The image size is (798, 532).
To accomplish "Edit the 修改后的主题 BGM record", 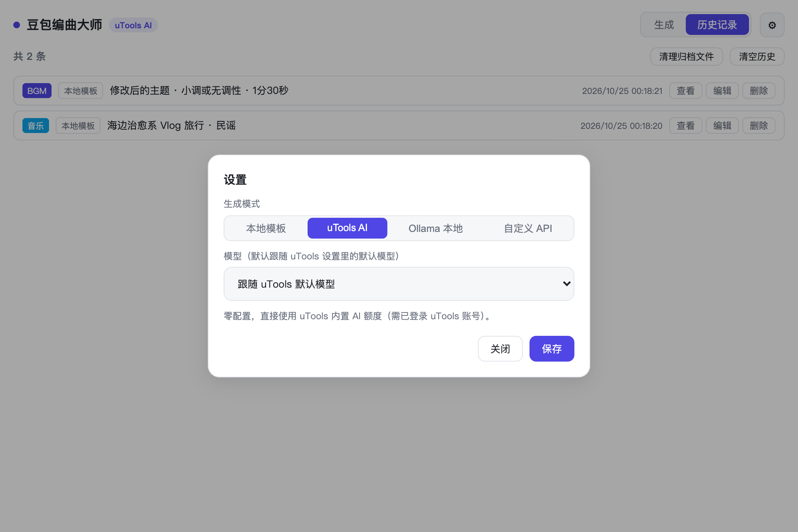I will click(x=722, y=91).
